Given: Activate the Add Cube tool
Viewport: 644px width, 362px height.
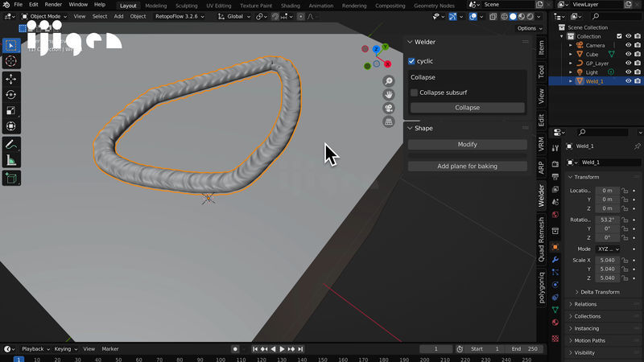Looking at the screenshot, I should click(11, 178).
